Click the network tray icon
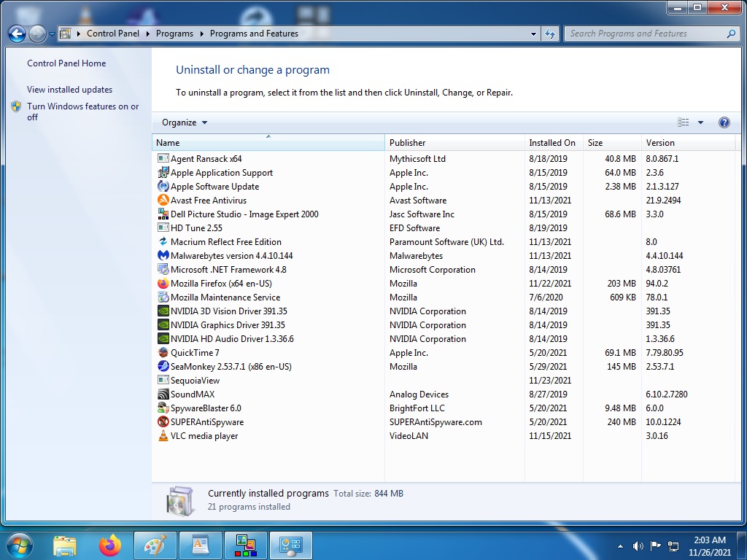 (673, 546)
